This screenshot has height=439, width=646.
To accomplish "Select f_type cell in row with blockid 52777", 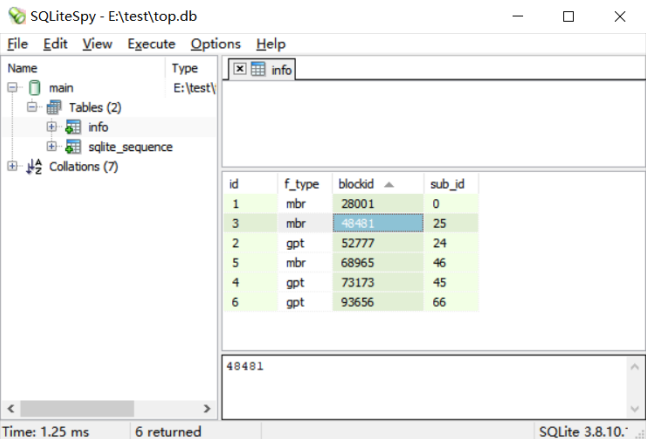I will (x=305, y=243).
